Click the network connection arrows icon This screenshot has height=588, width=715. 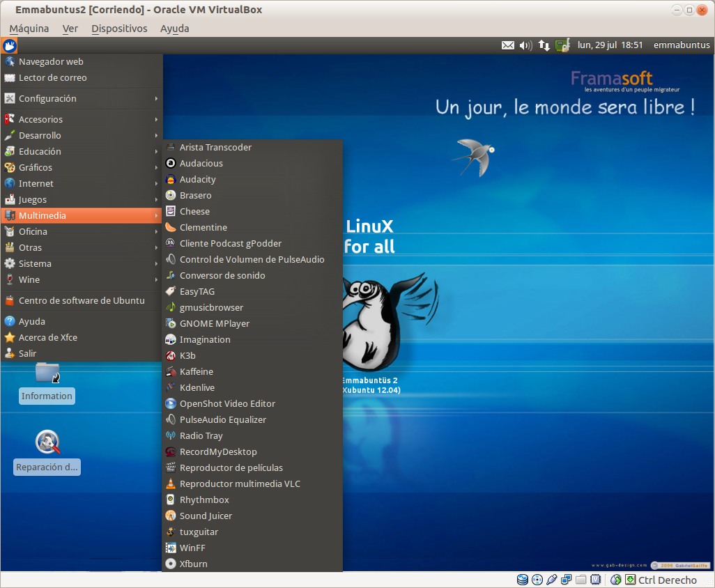(x=544, y=45)
